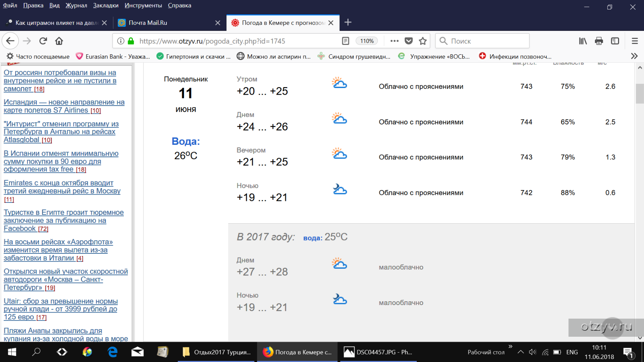Click the green padlock security icon
The height and width of the screenshot is (362, 644).
coord(131,41)
